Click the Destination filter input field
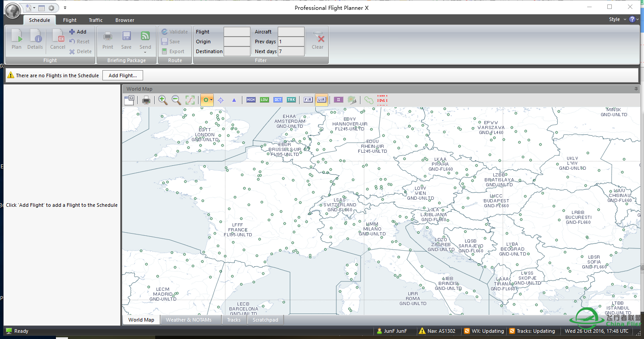 (x=237, y=51)
